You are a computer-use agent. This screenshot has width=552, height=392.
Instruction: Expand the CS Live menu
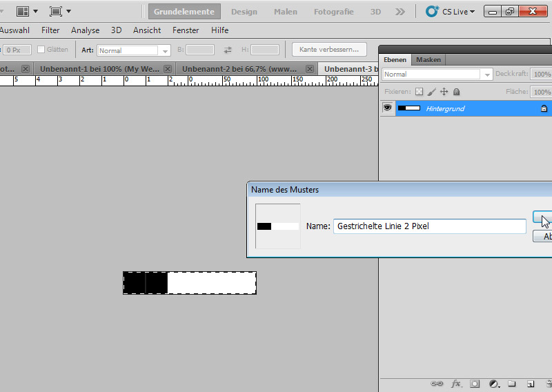(451, 12)
